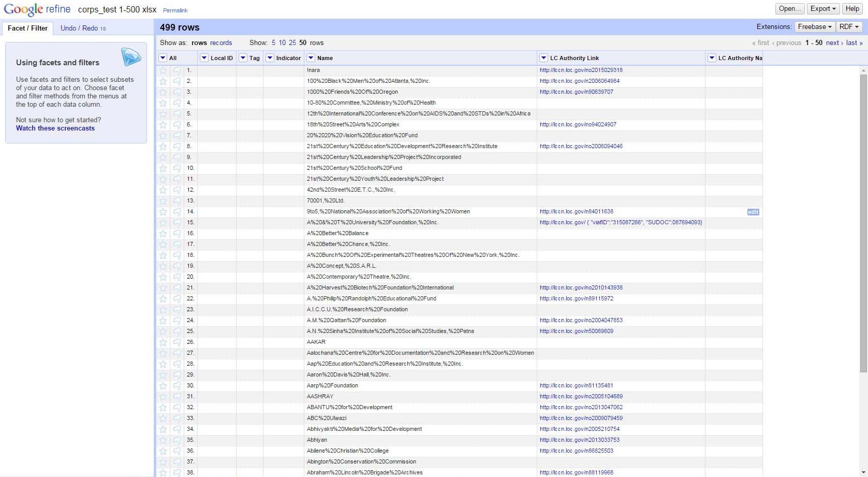Star row 14, 9to5 National Association
This screenshot has height=477, width=868.
point(163,211)
